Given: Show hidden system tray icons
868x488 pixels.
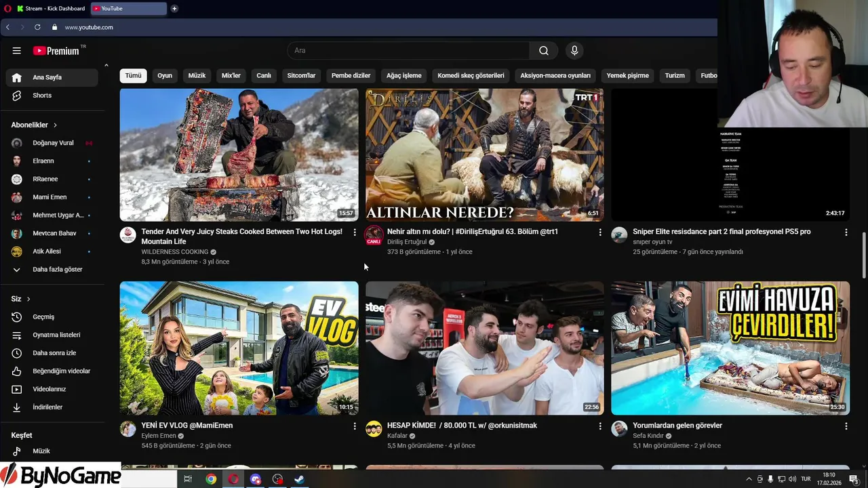Looking at the screenshot, I should [x=749, y=479].
